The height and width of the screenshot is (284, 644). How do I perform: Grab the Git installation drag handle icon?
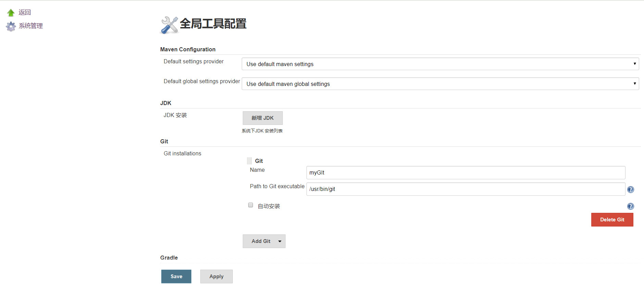point(249,161)
